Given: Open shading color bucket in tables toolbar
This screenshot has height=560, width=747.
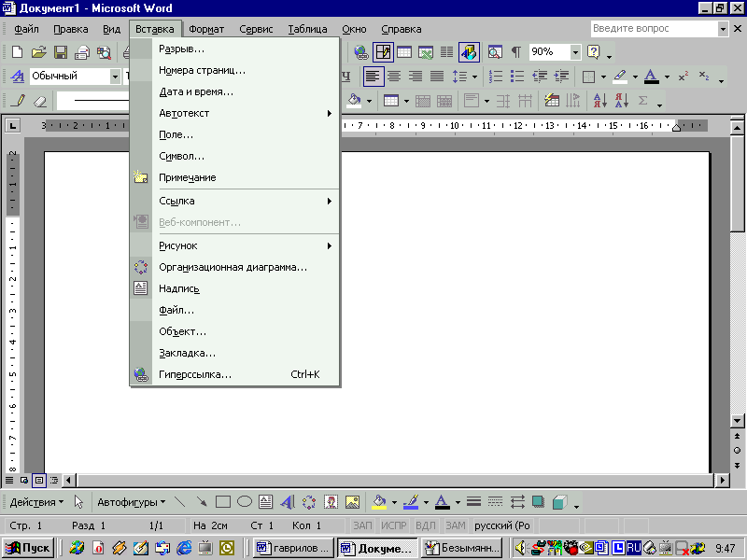Looking at the screenshot, I should pyautogui.click(x=354, y=101).
